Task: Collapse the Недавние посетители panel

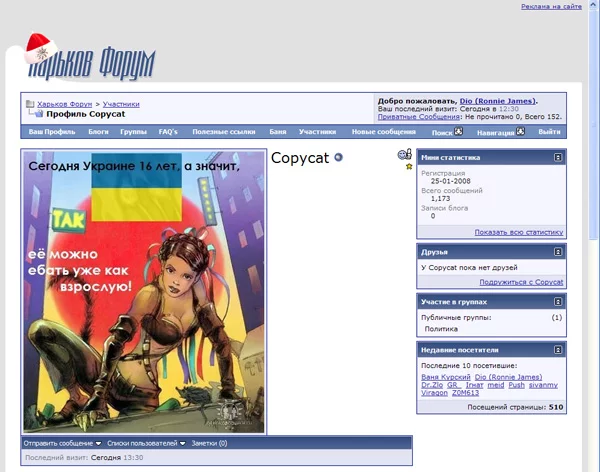Action: [558, 350]
